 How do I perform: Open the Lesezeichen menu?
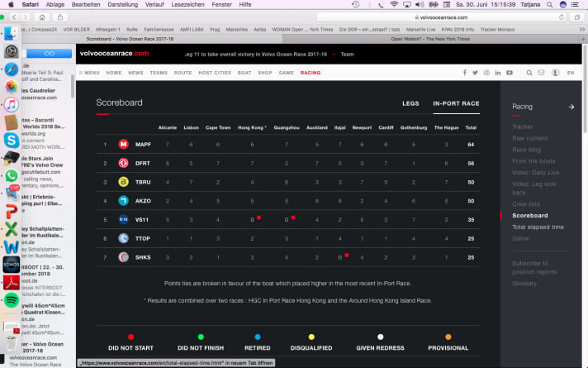coord(187,4)
